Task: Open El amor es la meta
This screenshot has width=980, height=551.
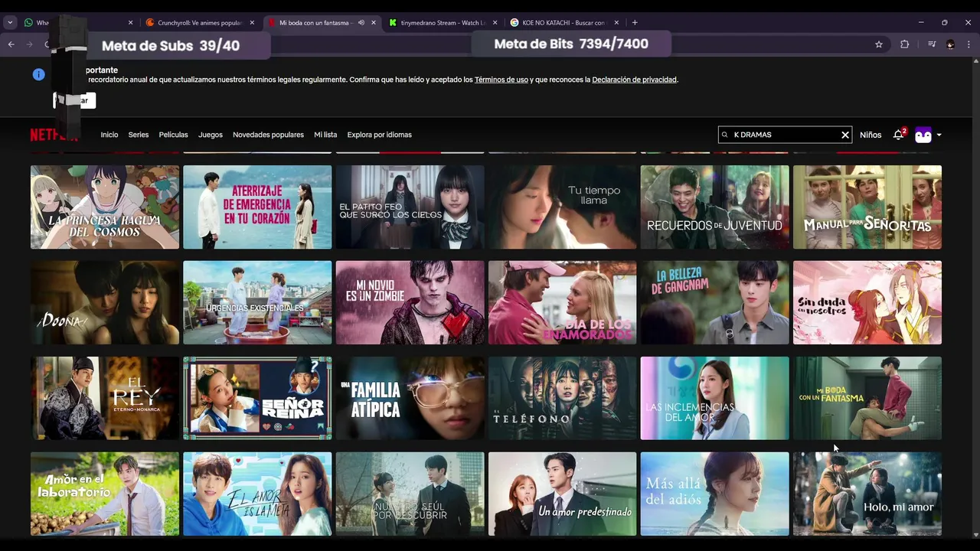Action: click(257, 494)
